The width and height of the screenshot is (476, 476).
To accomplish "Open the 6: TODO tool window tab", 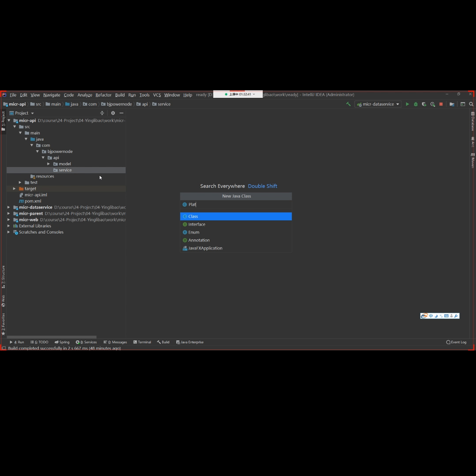I will 40,342.
